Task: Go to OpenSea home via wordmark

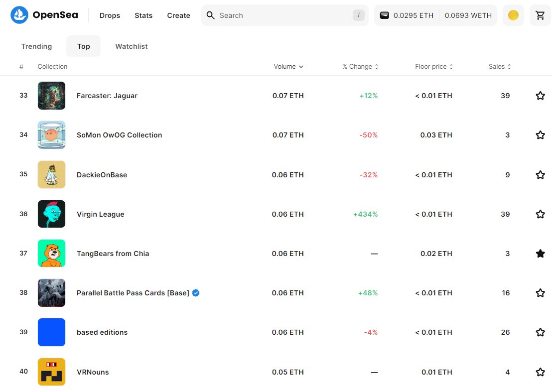Action: [55, 15]
